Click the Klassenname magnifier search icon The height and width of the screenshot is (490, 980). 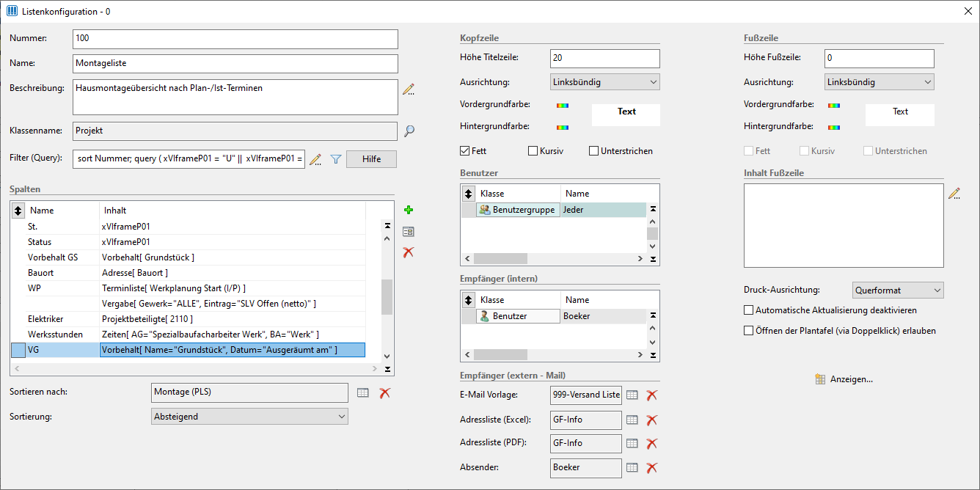(x=409, y=131)
